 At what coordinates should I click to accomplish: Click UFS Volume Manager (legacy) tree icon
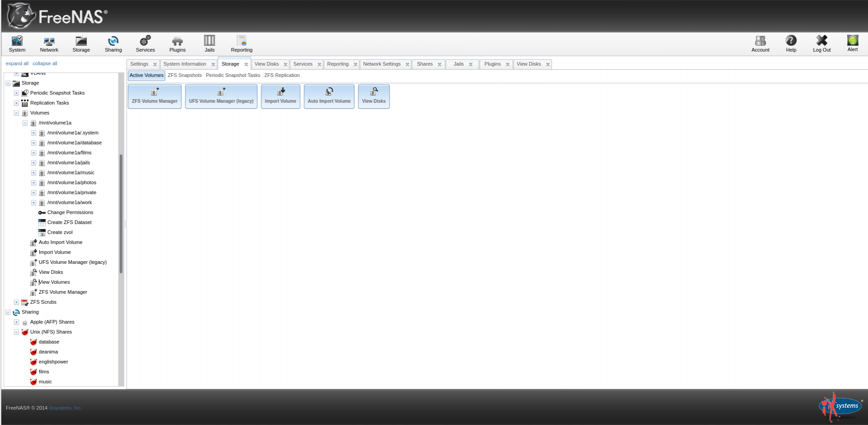tap(33, 263)
